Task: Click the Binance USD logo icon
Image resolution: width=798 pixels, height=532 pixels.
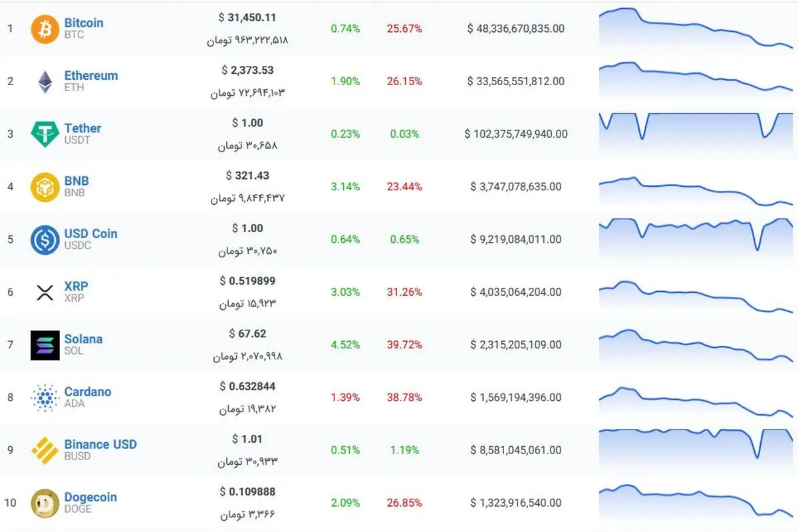Action: 45,450
